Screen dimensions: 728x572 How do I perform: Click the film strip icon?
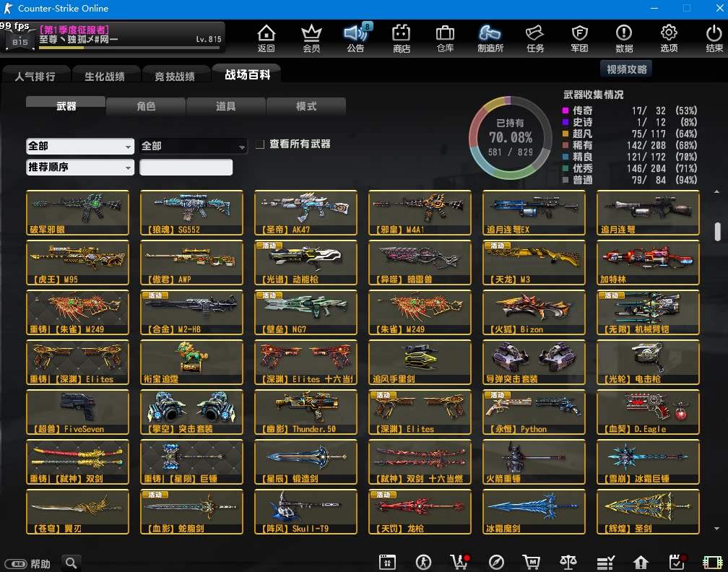point(713,562)
